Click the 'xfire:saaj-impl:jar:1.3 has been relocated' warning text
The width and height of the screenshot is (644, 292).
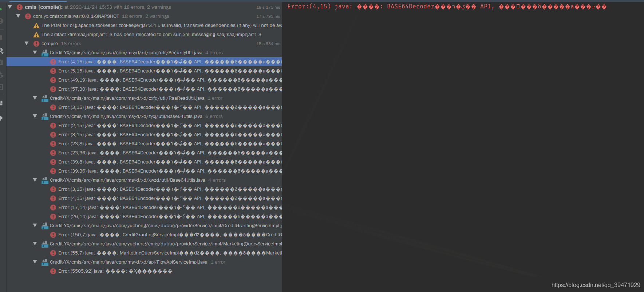click(x=151, y=35)
